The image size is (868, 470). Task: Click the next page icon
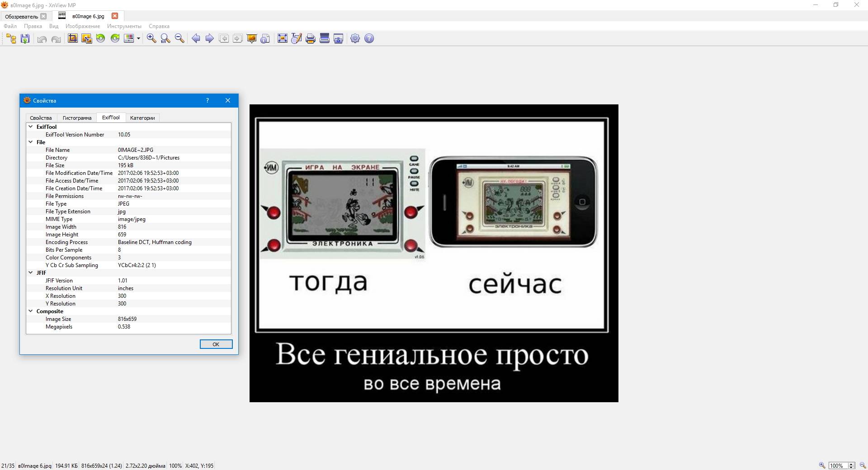237,38
